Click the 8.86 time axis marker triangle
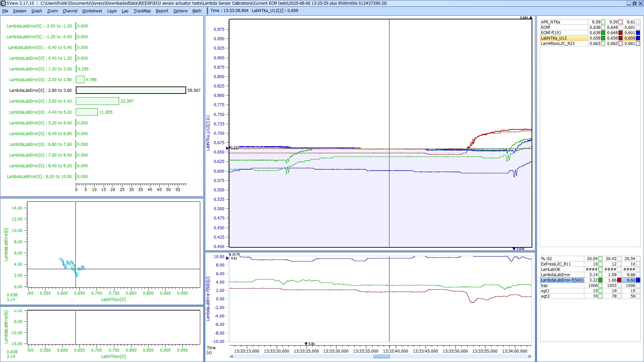 (x=306, y=344)
